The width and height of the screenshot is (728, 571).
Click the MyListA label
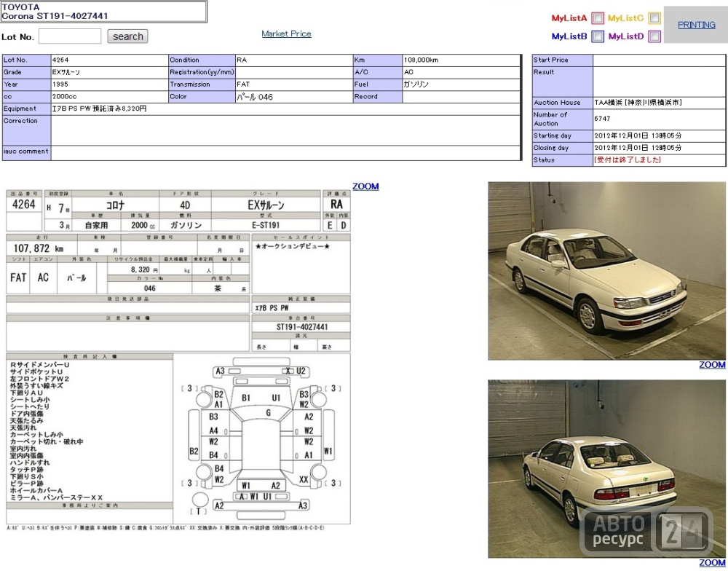coord(569,18)
